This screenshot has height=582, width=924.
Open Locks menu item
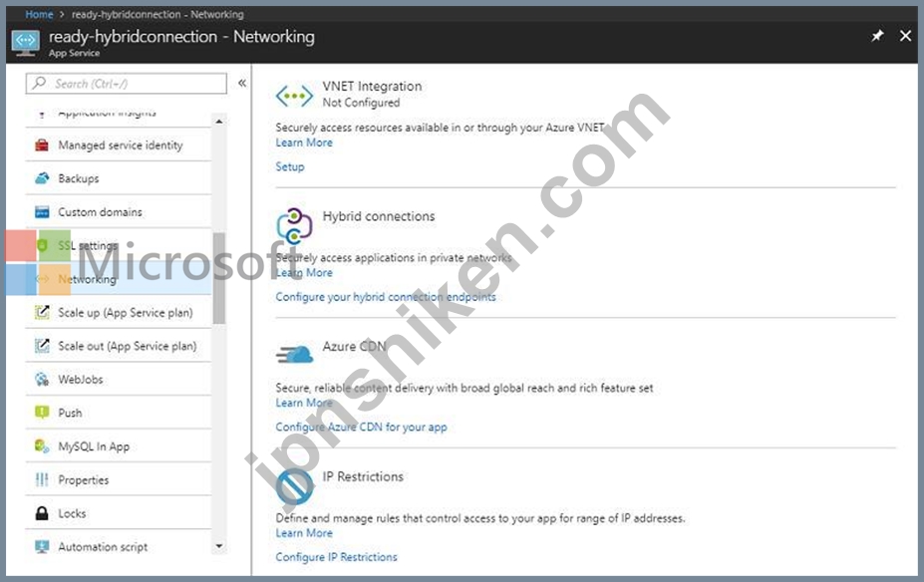click(119, 513)
